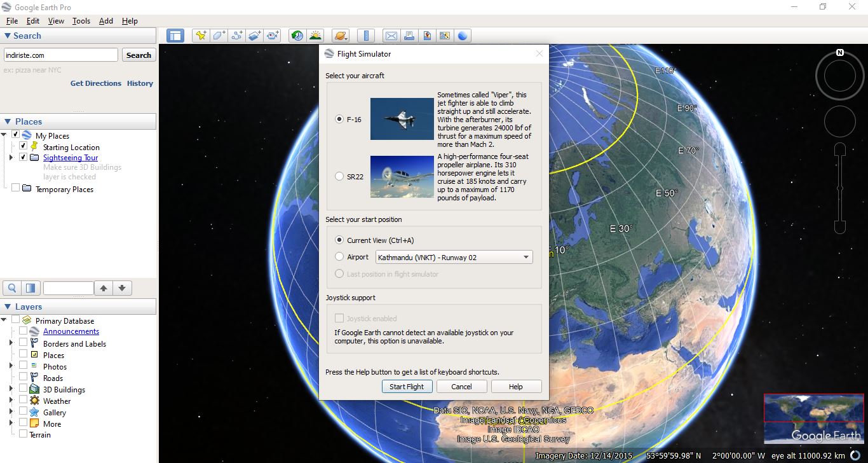The width and height of the screenshot is (868, 463).
Task: Open the Edit menu
Action: (x=33, y=20)
